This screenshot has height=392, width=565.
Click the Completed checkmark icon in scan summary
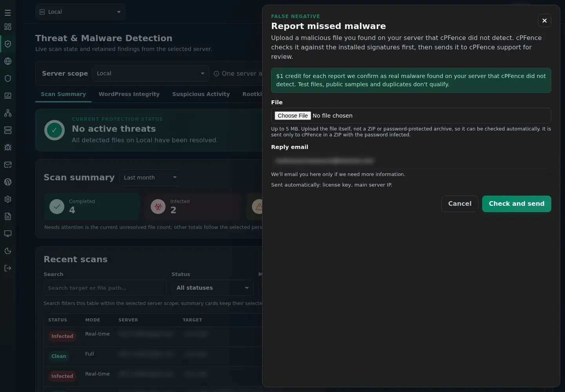[x=57, y=206]
